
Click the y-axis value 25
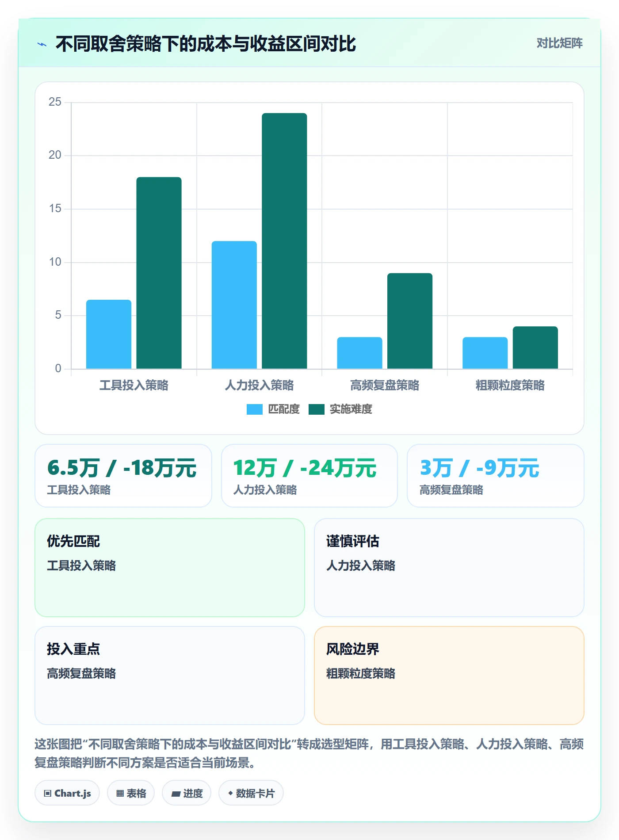tap(55, 102)
